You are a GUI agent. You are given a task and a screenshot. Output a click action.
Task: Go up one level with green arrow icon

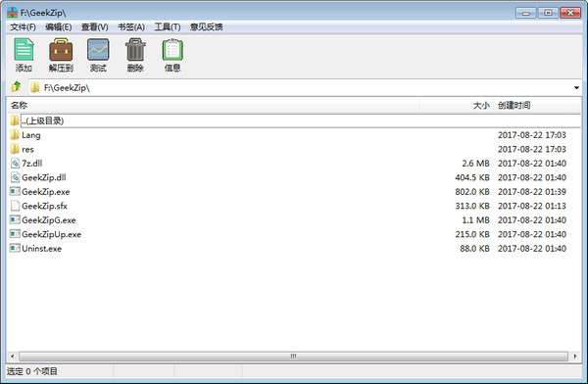[16, 87]
